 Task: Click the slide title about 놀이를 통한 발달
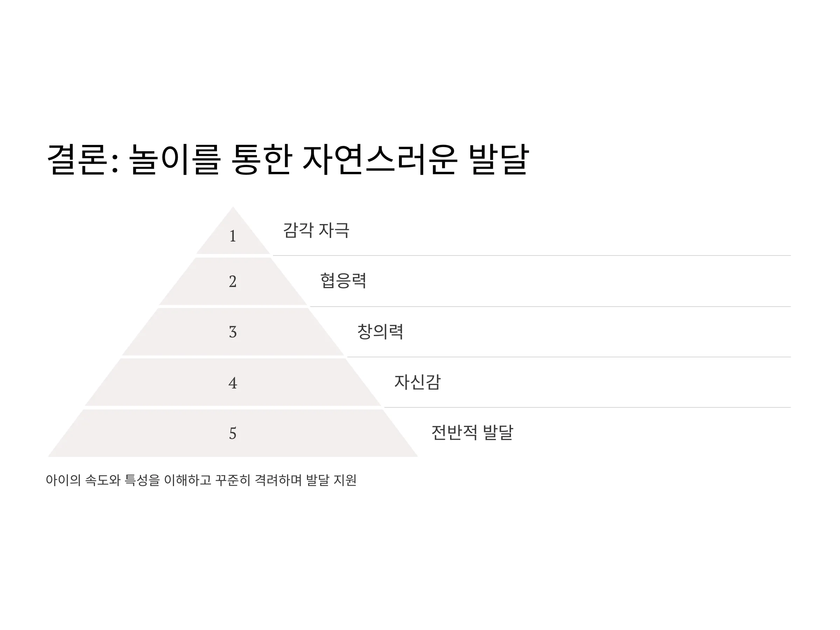(287, 160)
